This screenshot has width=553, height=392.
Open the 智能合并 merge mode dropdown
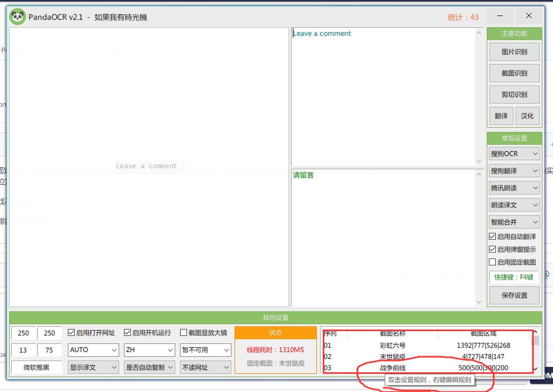513,222
